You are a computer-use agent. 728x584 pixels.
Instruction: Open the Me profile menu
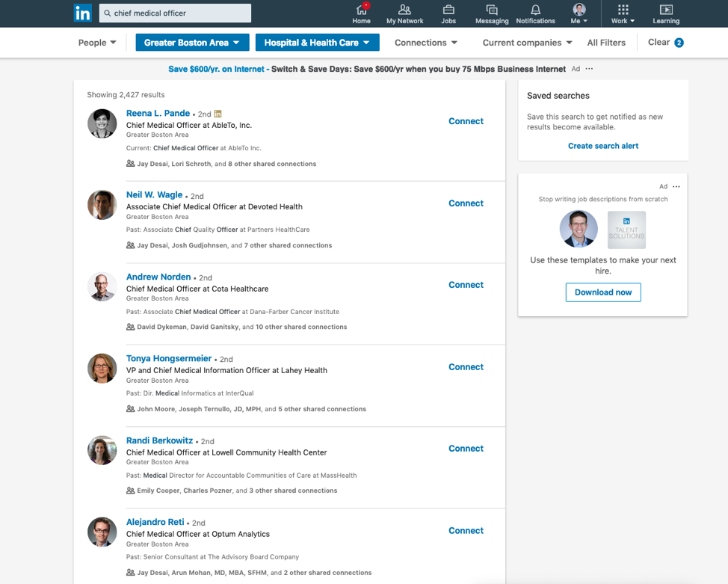[x=579, y=13]
